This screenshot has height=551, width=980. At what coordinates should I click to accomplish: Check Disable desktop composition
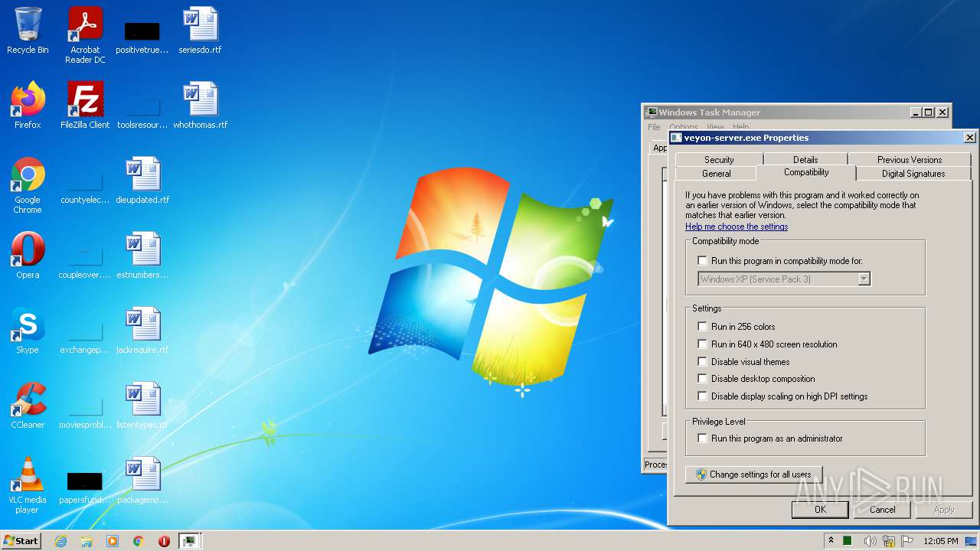tap(702, 379)
